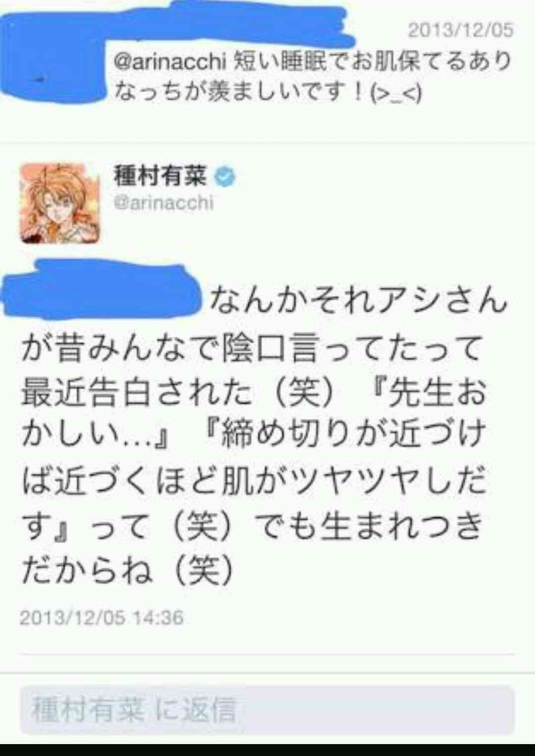Screen dimensions: 535x756
Task: Click the final line だからね（笑）
Action: coord(127,570)
